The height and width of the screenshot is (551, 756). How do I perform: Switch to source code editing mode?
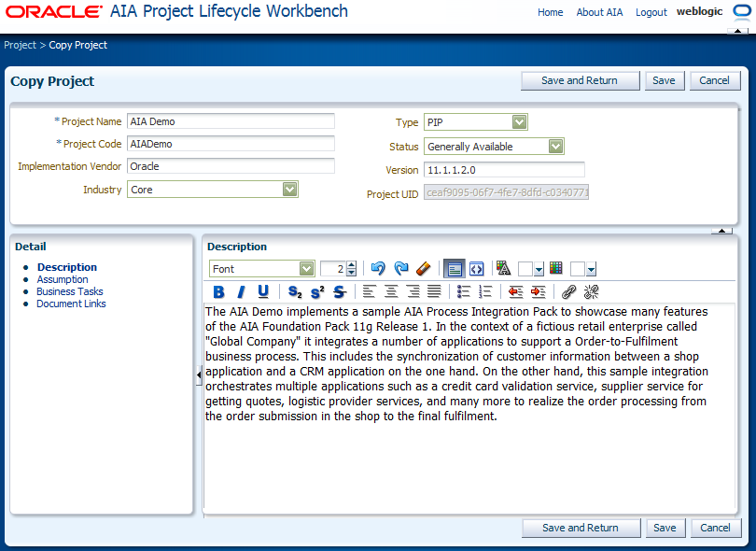click(476, 269)
